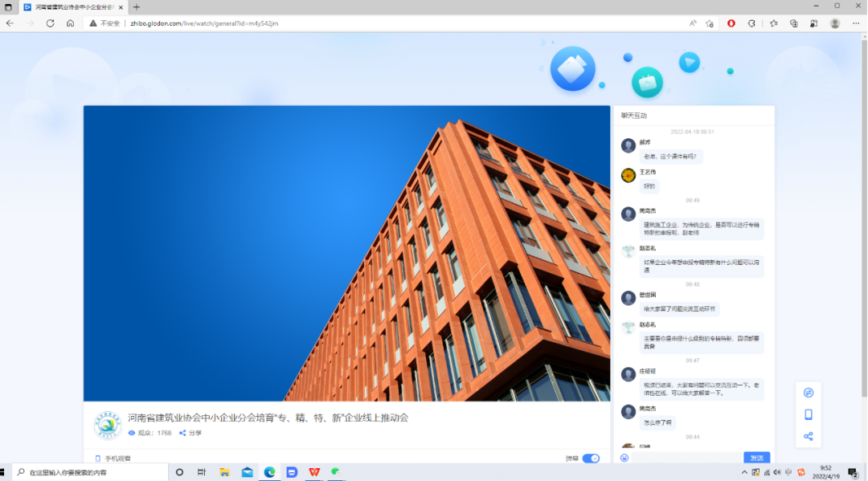This screenshot has width=868, height=481.
Task: Toggle the 弹幕 (danmaku) switch off
Action: [591, 458]
